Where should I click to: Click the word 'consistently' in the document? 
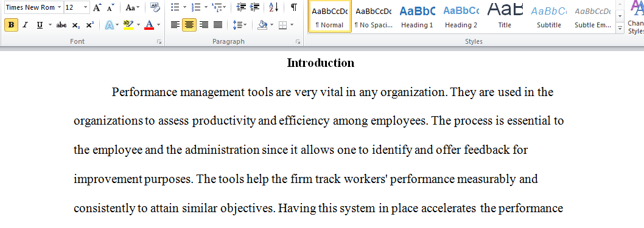[104, 209]
